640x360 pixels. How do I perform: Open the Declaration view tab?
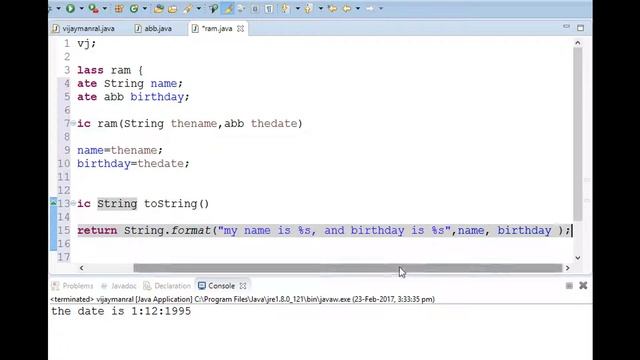point(167,286)
